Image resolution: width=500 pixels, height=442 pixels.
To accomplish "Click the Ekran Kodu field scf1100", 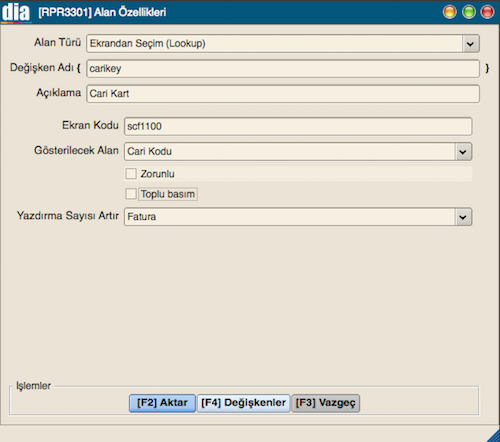I will [298, 126].
